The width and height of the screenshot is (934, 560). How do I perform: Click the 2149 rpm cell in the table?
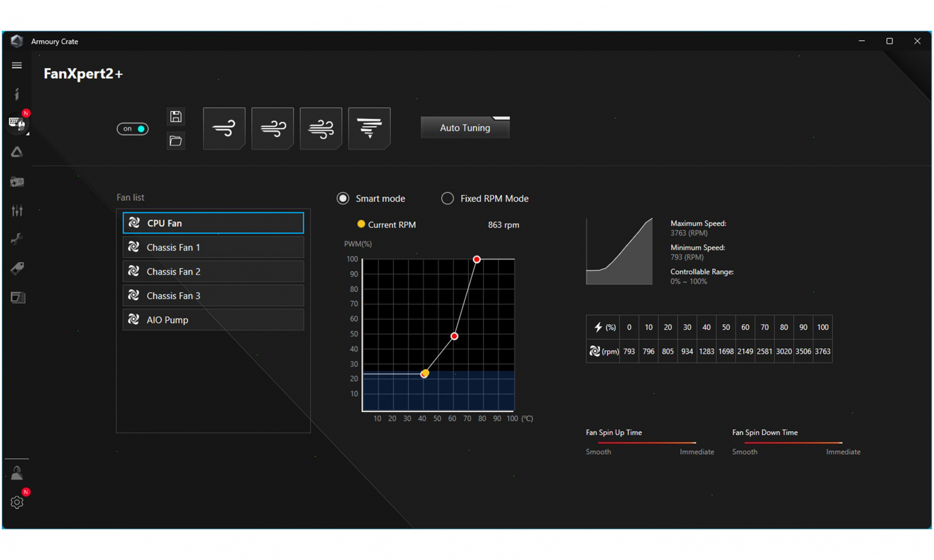[x=745, y=351]
